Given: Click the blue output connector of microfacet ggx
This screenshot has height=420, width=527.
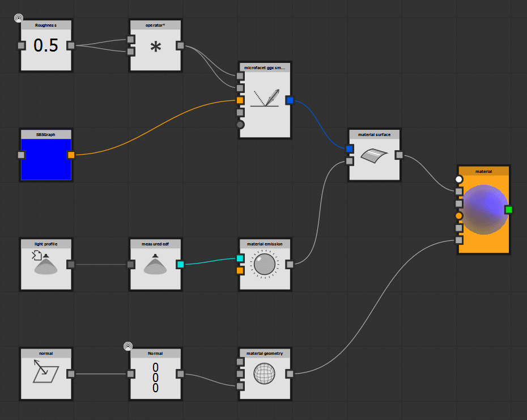Looking at the screenshot, I should tap(290, 100).
